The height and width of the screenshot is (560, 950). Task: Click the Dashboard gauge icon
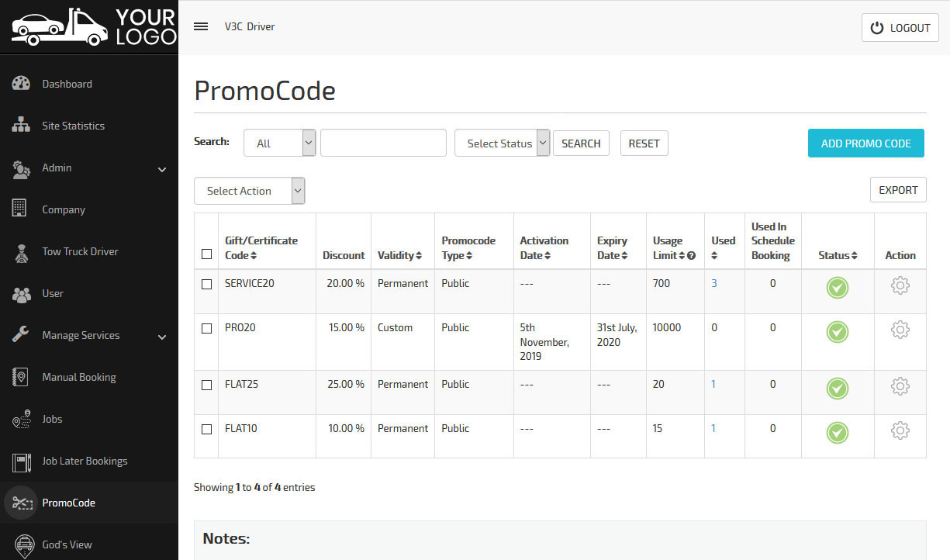(21, 84)
